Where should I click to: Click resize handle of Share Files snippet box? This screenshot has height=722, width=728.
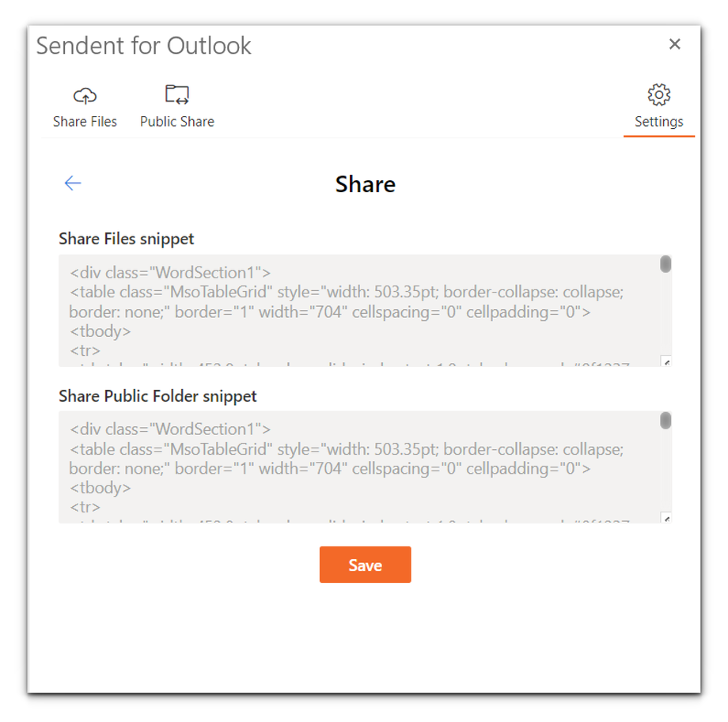click(x=666, y=362)
